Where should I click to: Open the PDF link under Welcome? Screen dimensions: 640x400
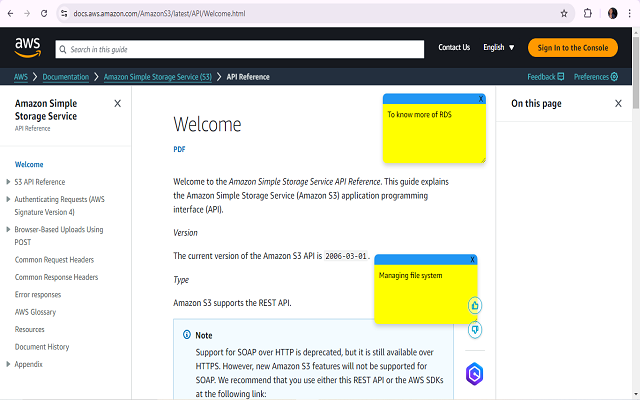(179, 149)
